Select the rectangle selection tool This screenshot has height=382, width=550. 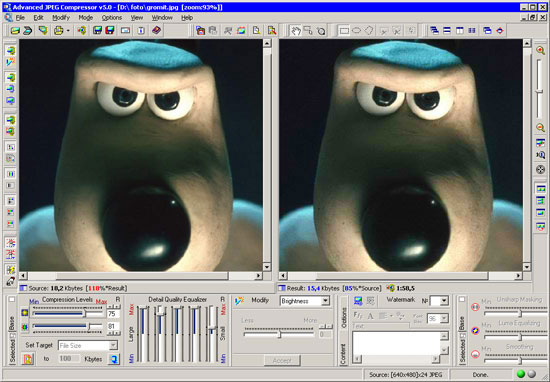[344, 31]
